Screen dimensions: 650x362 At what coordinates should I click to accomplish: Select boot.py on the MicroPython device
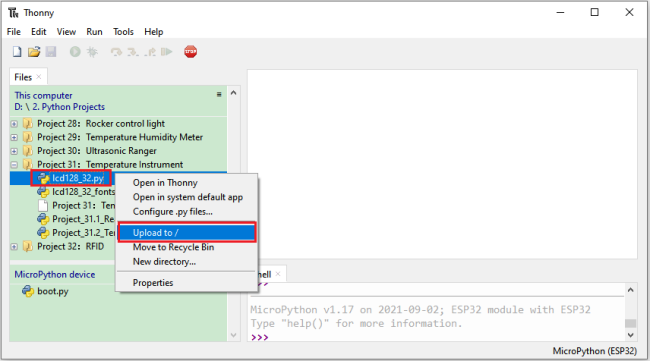tap(53, 292)
